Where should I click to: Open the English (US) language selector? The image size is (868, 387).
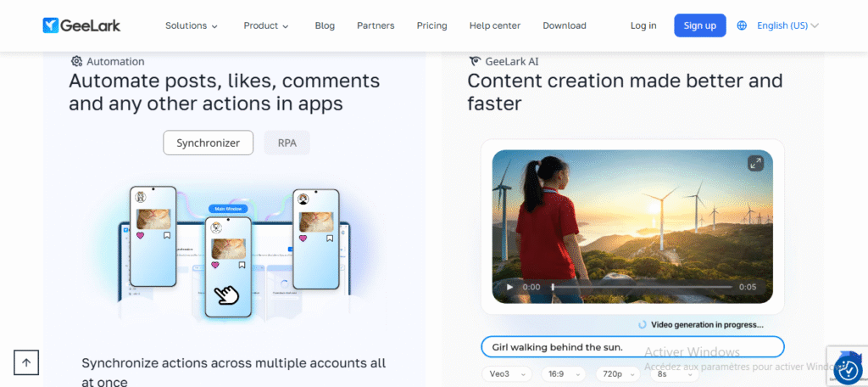coord(787,25)
